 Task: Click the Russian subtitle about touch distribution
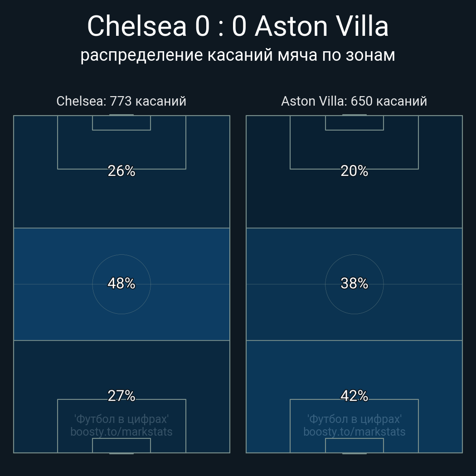click(238, 55)
